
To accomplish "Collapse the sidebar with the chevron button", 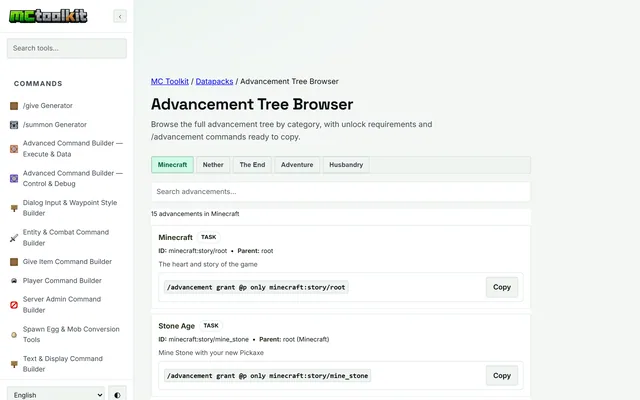I will point(120,16).
